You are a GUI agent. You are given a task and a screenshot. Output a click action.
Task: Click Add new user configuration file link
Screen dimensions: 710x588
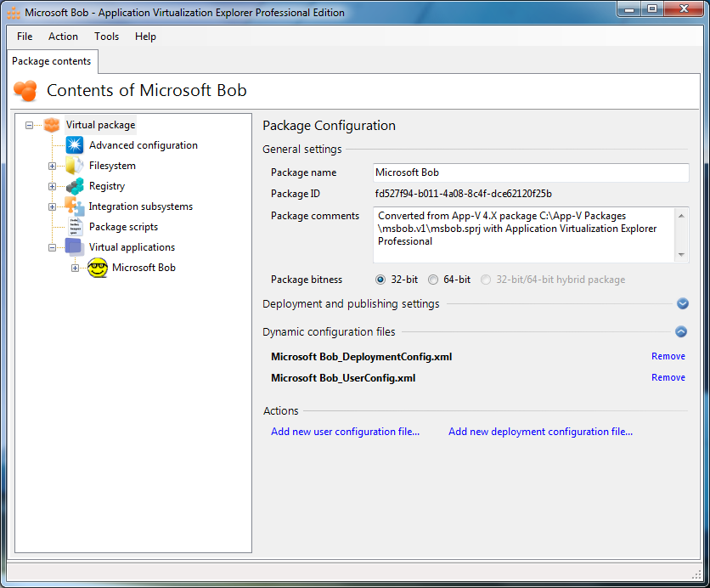click(x=345, y=432)
